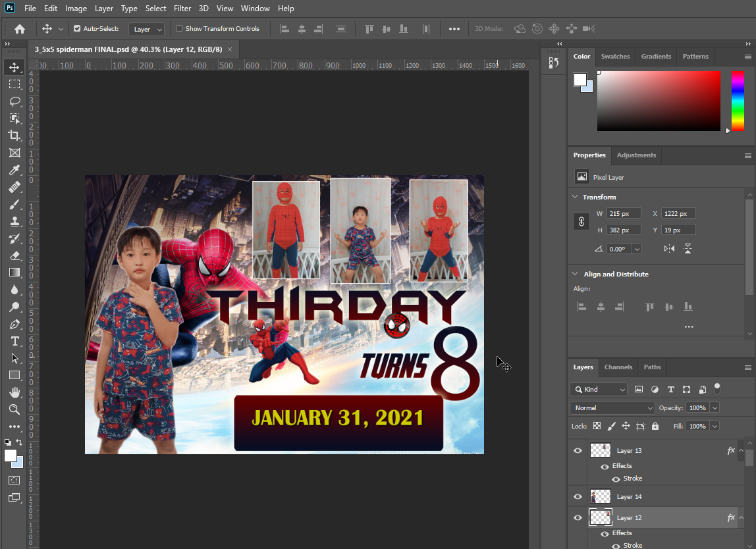Select the Crop tool
Image resolution: width=756 pixels, height=549 pixels.
(14, 136)
